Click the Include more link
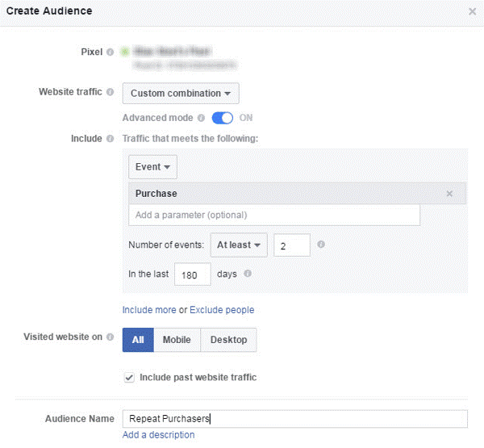 point(149,310)
